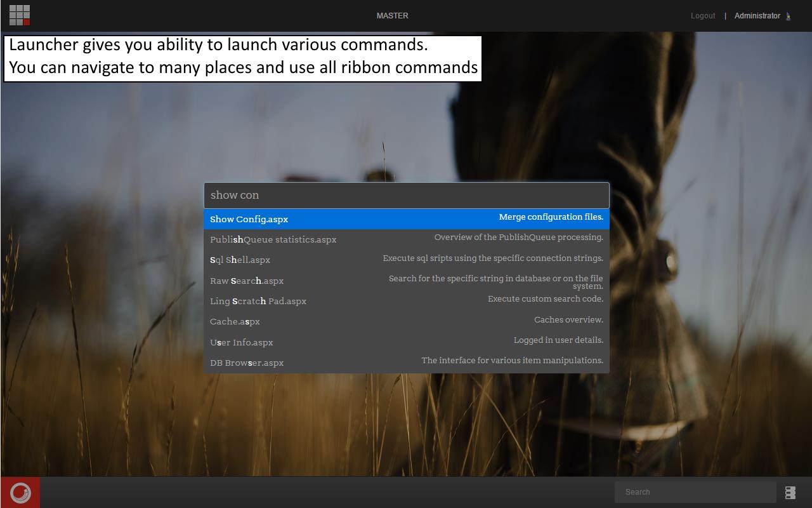Click the launcher input showing 'show con'
The width and height of the screenshot is (812, 508).
[406, 195]
